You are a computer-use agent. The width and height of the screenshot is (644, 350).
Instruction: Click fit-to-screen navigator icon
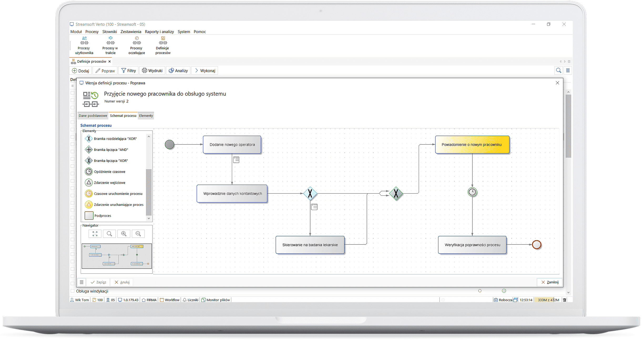tap(95, 234)
